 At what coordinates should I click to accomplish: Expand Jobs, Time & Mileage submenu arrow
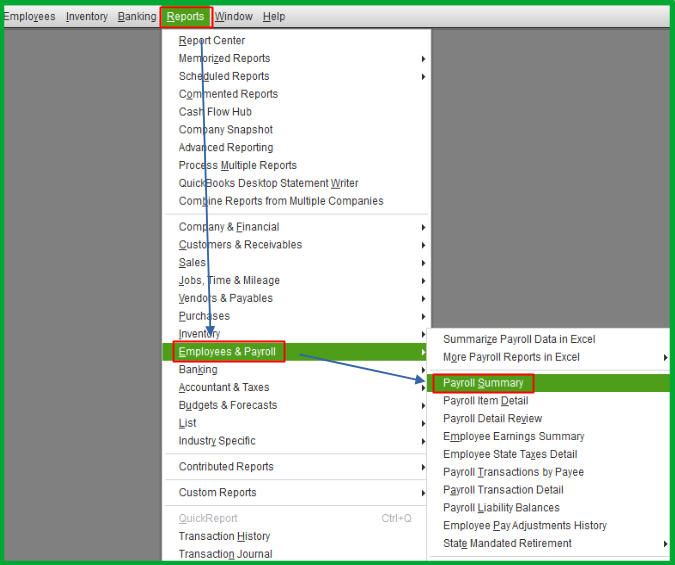423,281
